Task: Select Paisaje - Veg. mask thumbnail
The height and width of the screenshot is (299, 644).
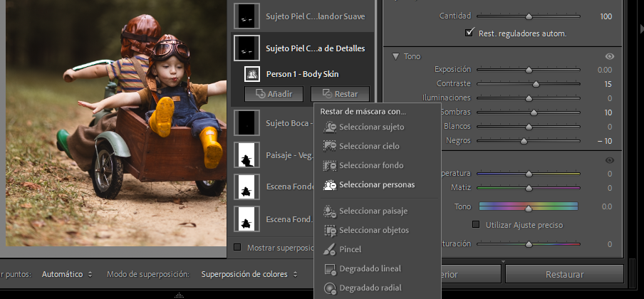Action: tap(246, 155)
